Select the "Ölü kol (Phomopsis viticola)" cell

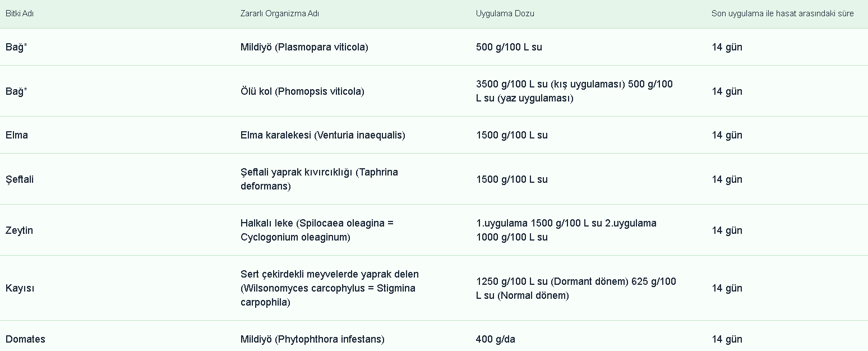(302, 91)
